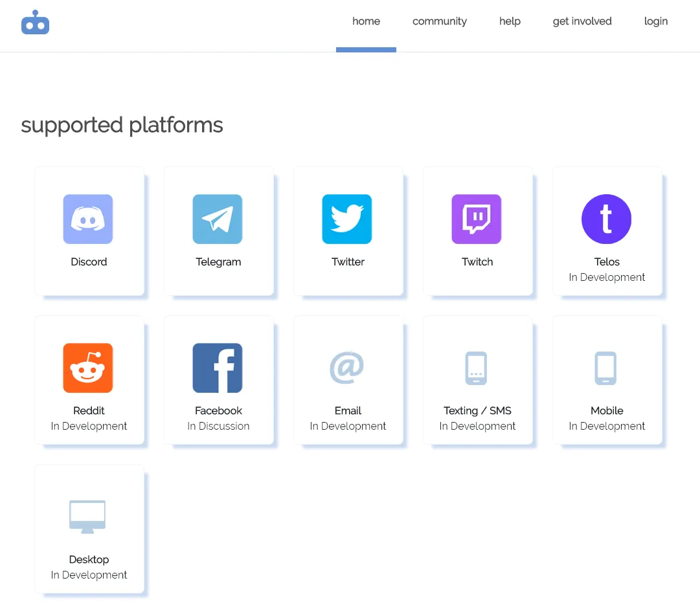This screenshot has height=609, width=700.
Task: Open the community menu item
Action: click(x=440, y=21)
